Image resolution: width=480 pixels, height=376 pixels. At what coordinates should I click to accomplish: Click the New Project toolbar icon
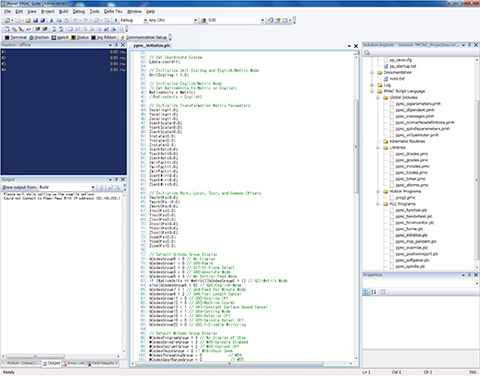pyautogui.click(x=7, y=20)
